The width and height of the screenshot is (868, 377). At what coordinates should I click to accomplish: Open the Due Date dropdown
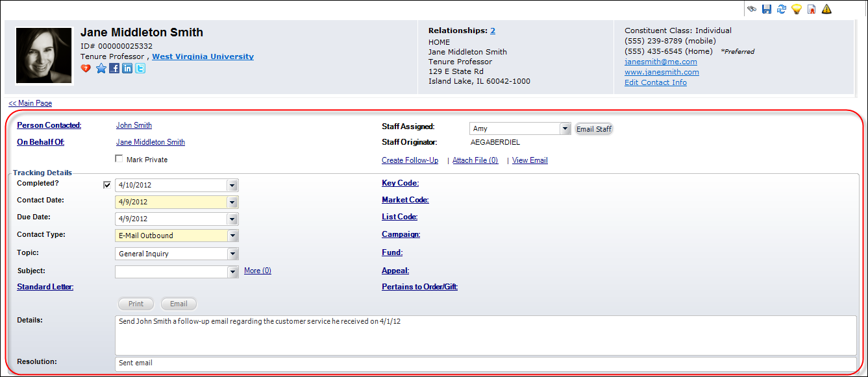pyautogui.click(x=232, y=219)
